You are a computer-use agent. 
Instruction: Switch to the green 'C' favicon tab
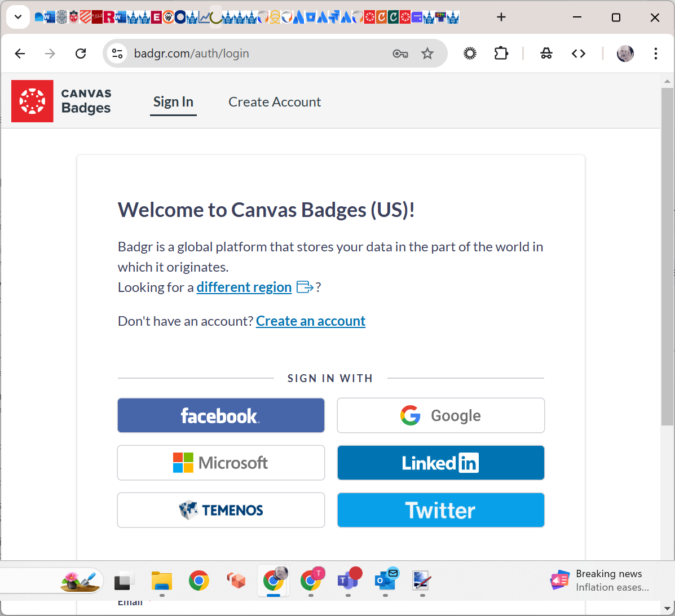coord(393,17)
